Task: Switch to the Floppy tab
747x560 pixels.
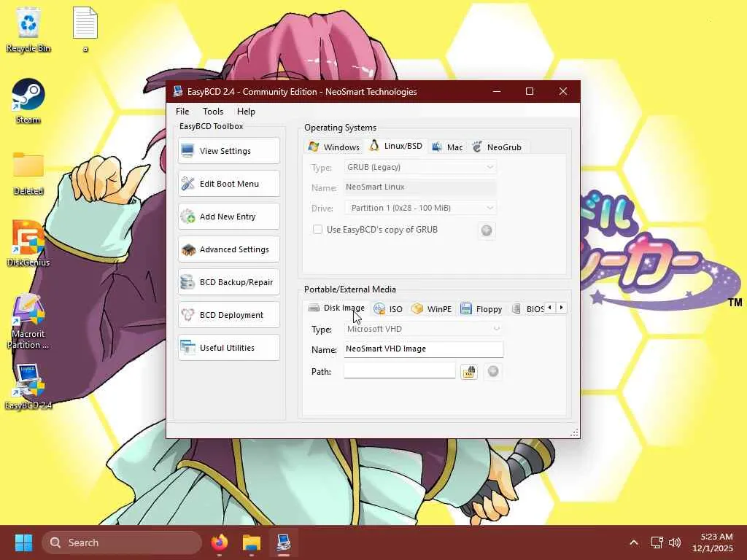Action: (481, 309)
